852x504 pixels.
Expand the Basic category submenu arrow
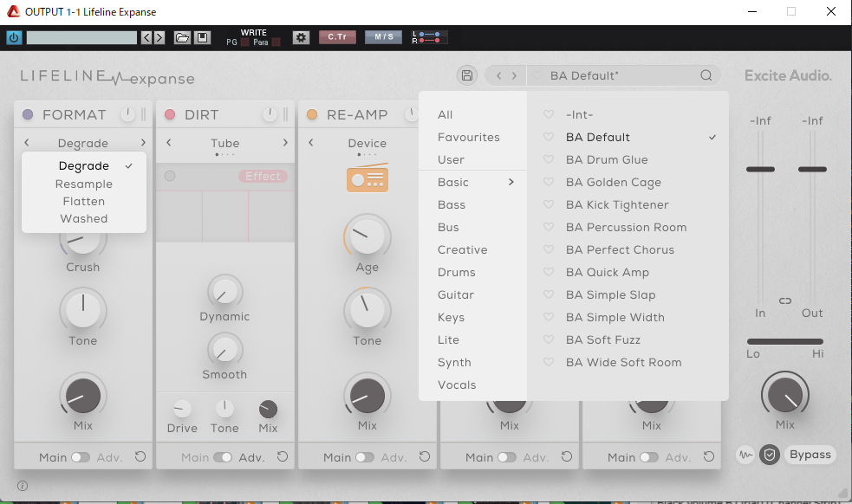coord(511,182)
